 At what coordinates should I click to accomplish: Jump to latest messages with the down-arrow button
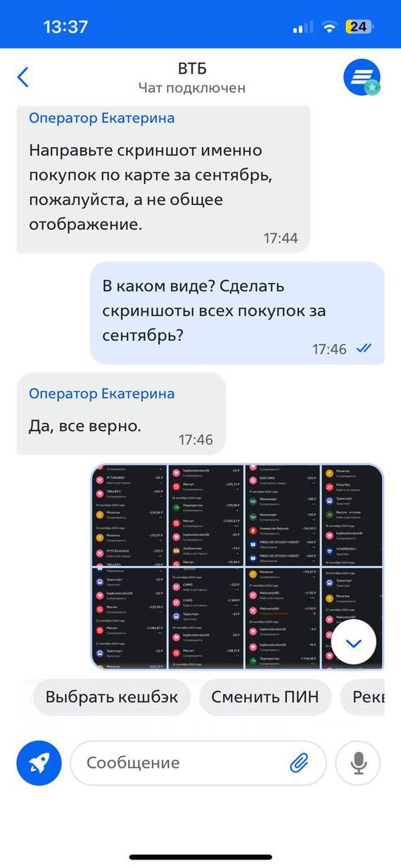[x=354, y=644]
